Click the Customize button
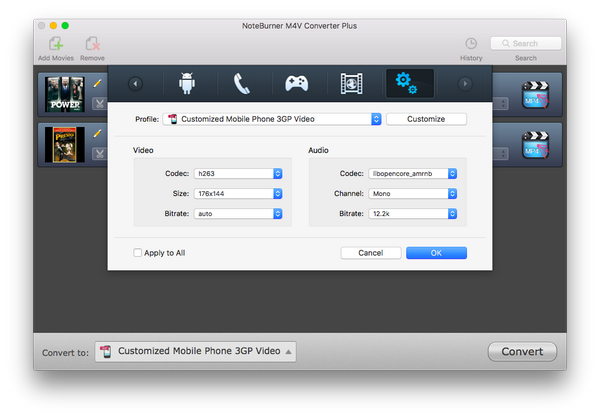This screenshot has height=418, width=600. pyautogui.click(x=426, y=119)
